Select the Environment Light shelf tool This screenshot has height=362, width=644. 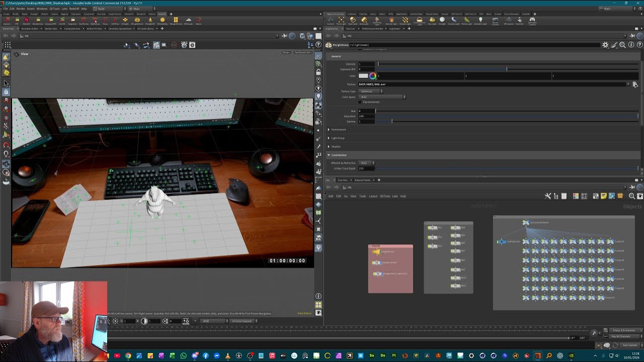point(419,22)
